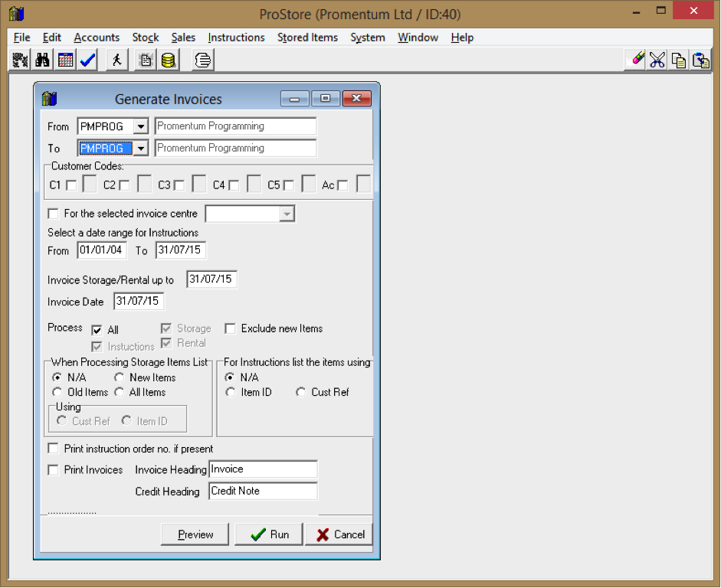Screen dimensions: 721x588
Task: Click the Preview button
Action: (195, 534)
